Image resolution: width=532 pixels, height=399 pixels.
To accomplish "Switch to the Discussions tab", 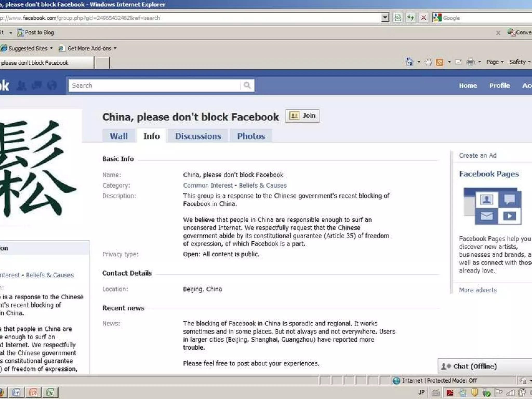I will coord(198,136).
